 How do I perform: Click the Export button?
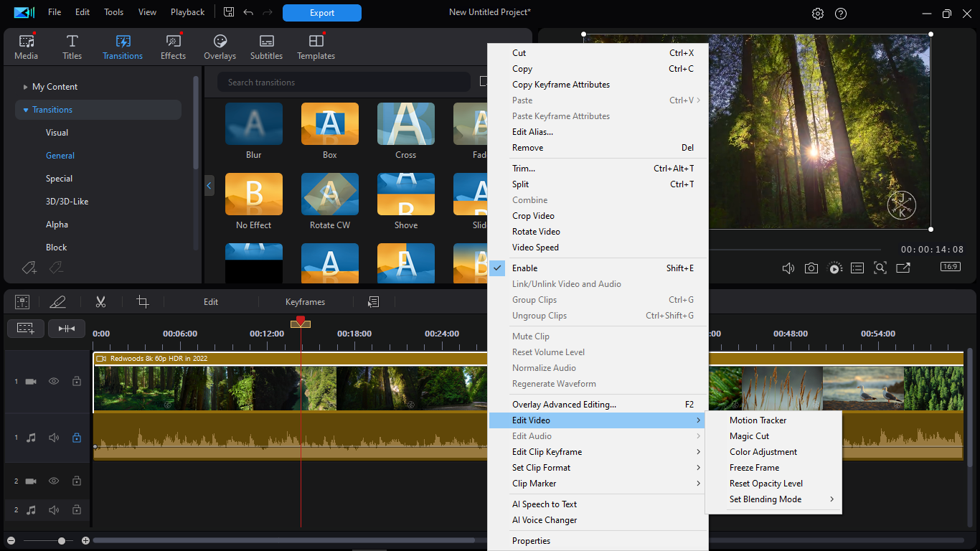321,13
